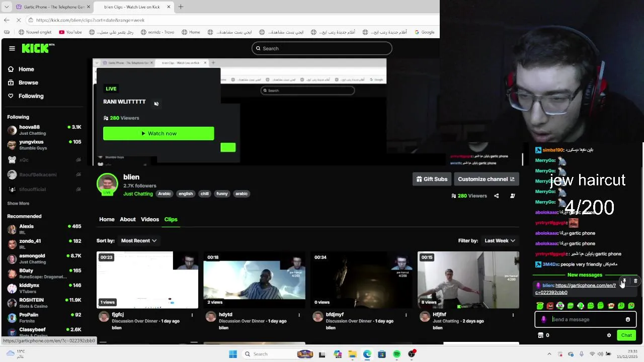Open the Gift Subs button
Viewport: 644px width, 362px height.
pyautogui.click(x=432, y=179)
